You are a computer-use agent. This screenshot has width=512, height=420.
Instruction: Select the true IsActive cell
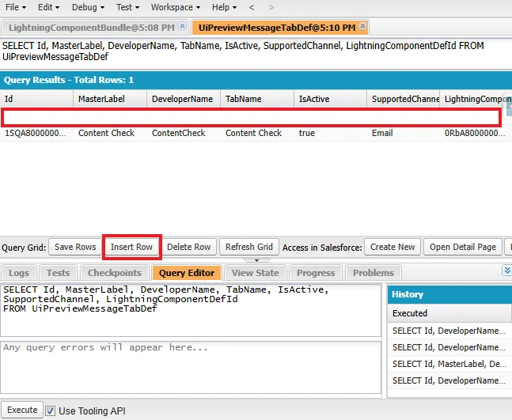[330, 133]
